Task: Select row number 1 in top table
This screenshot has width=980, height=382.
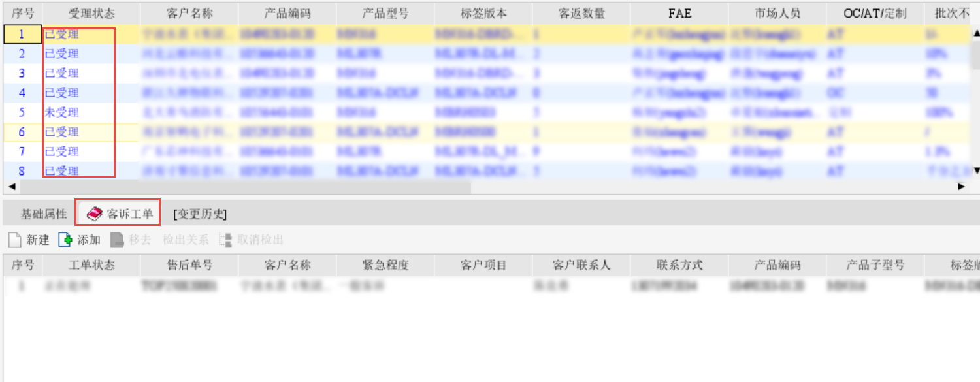Action: tap(22, 34)
